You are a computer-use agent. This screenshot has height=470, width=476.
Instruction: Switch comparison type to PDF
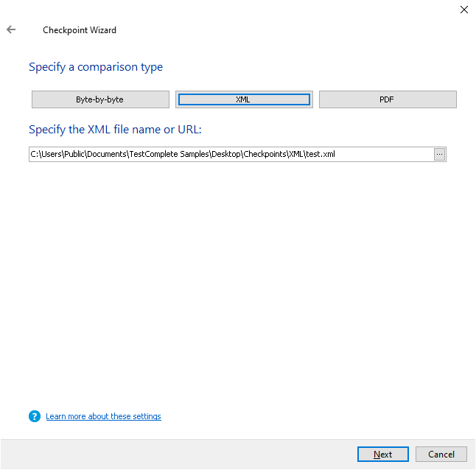point(388,99)
